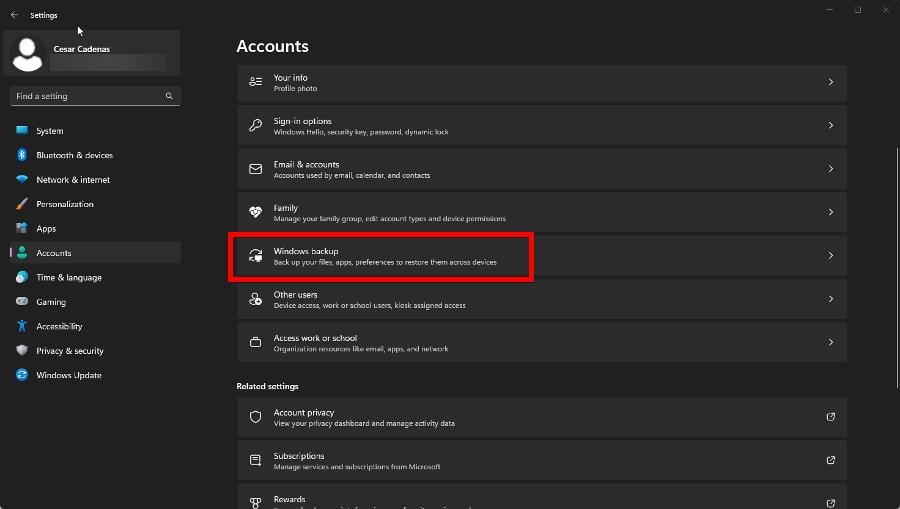Click the Find a setting search field

point(85,96)
